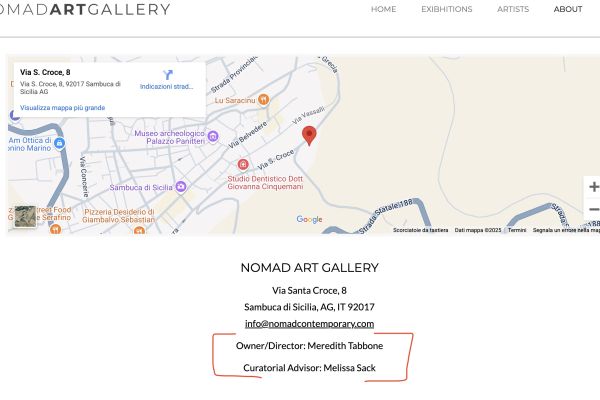Switch to satellite view thumbnail
600x400 pixels.
(25, 218)
